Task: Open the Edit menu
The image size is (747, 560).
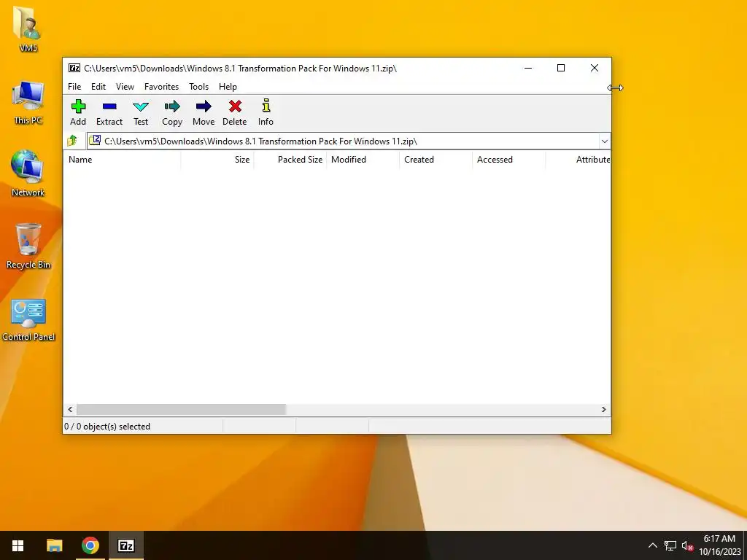Action: (98, 87)
